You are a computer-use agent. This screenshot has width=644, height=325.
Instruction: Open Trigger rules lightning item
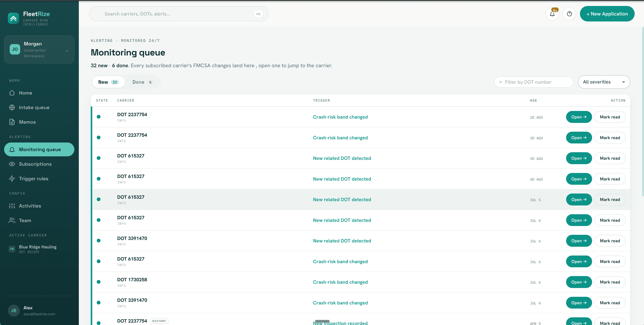click(39, 179)
